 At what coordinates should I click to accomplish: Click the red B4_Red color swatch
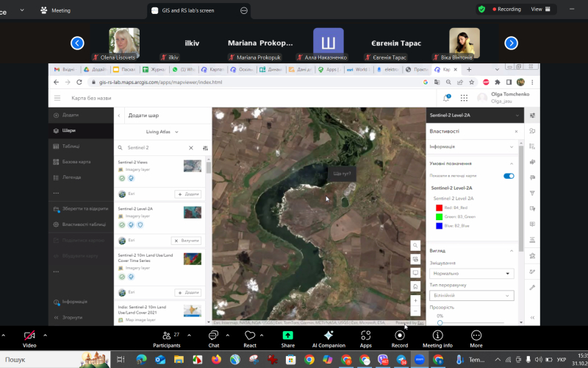(439, 208)
